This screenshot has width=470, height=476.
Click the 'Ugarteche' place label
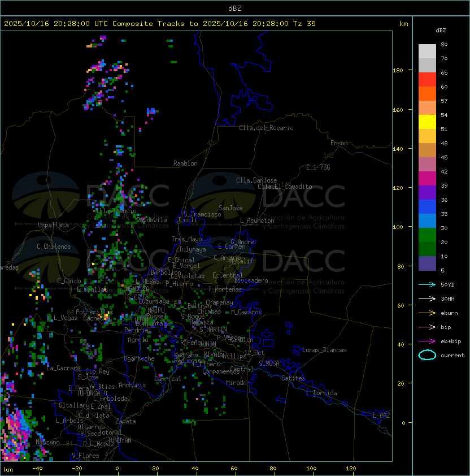click(140, 358)
